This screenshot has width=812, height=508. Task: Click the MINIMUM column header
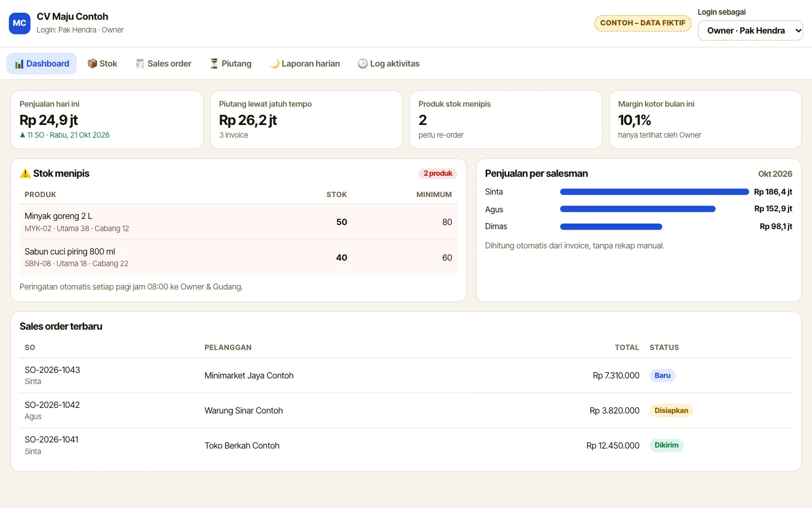(x=434, y=195)
